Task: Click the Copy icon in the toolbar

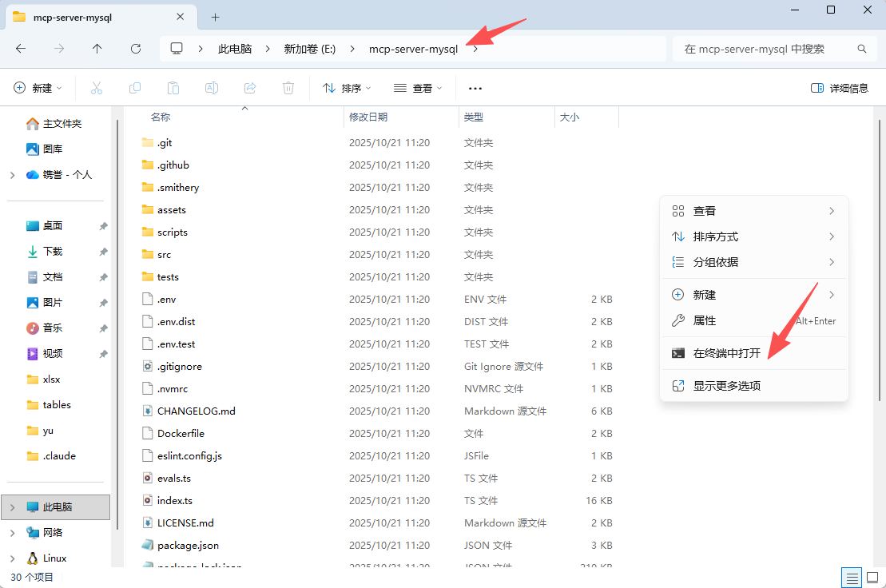Action: (134, 88)
